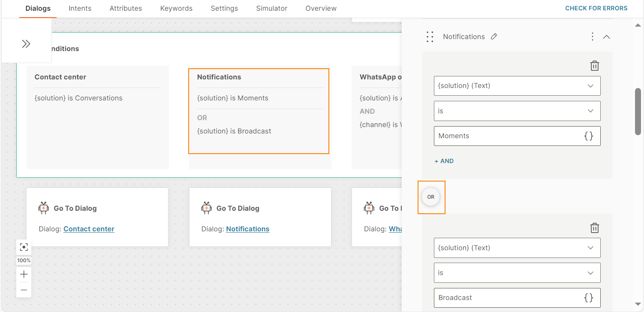The width and height of the screenshot is (644, 312).
Task: Add an AND condition
Action: pos(444,161)
